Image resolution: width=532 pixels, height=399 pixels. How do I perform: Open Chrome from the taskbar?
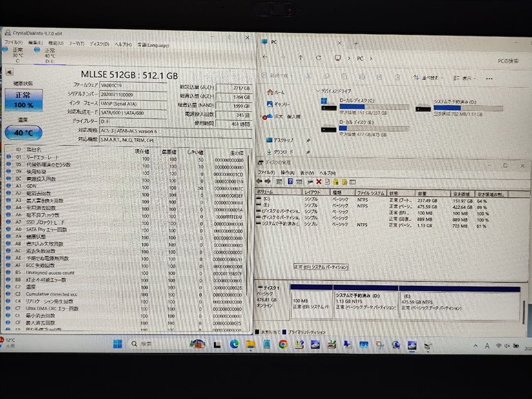[282, 344]
